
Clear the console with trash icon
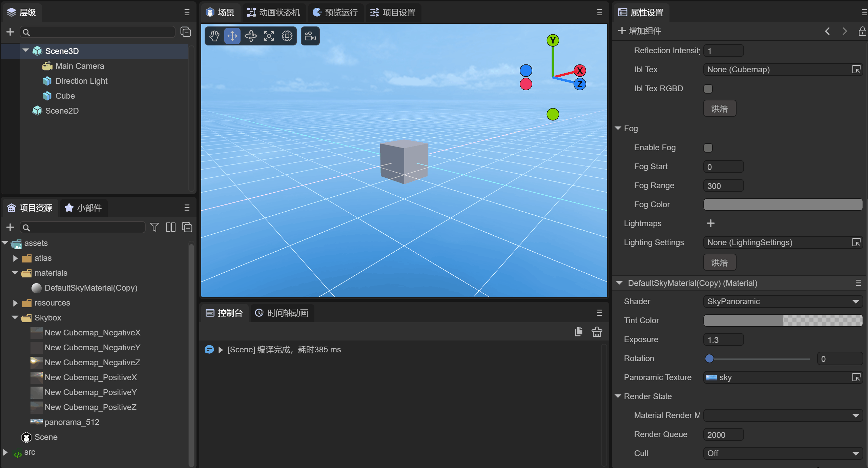pos(597,332)
